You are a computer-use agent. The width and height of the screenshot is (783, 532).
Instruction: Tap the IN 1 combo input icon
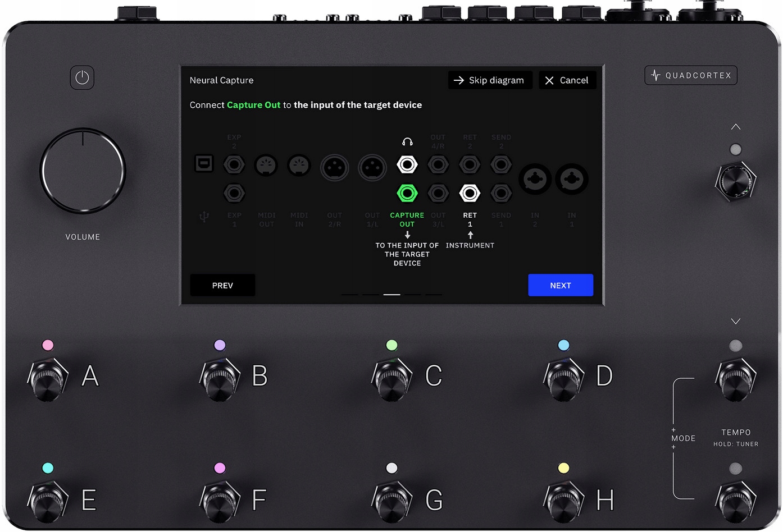[x=572, y=180]
